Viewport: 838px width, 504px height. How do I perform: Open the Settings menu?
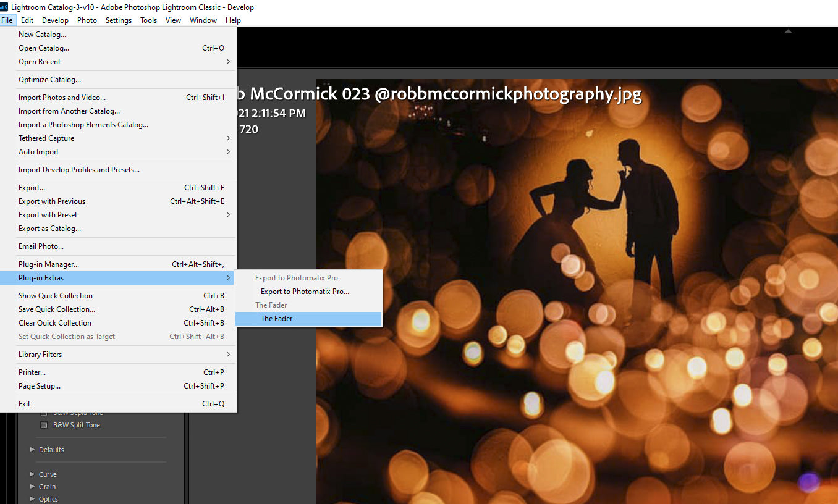[119, 20]
